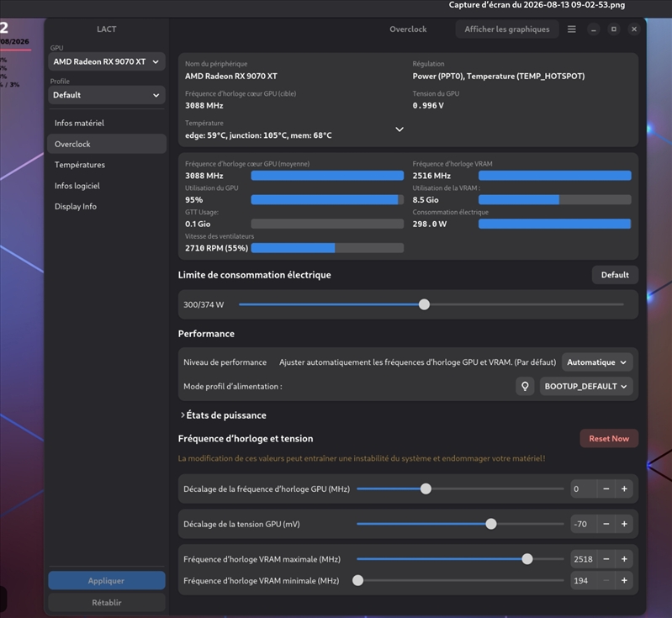Open the BOOTUP_DEFAULT power profile dropdown

coord(586,386)
